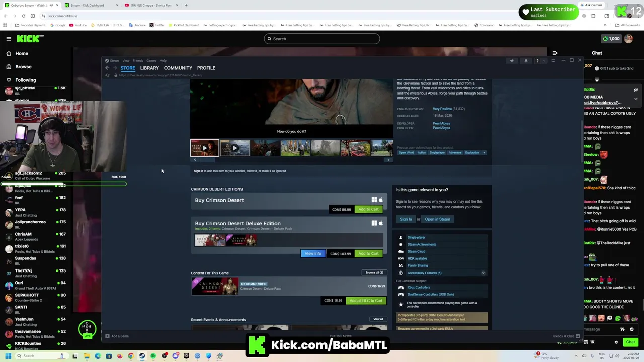The width and height of the screenshot is (644, 362).
Task: Go back with Steam back arrow
Action: (x=107, y=68)
